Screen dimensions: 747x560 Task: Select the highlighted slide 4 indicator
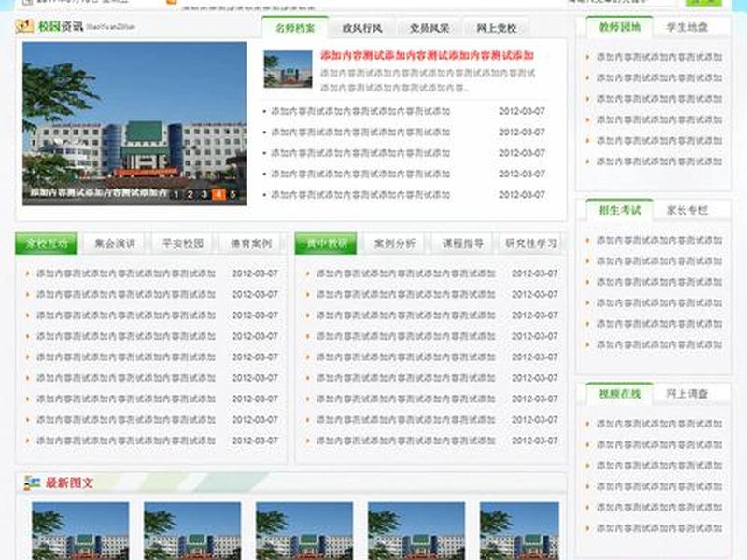[218, 194]
